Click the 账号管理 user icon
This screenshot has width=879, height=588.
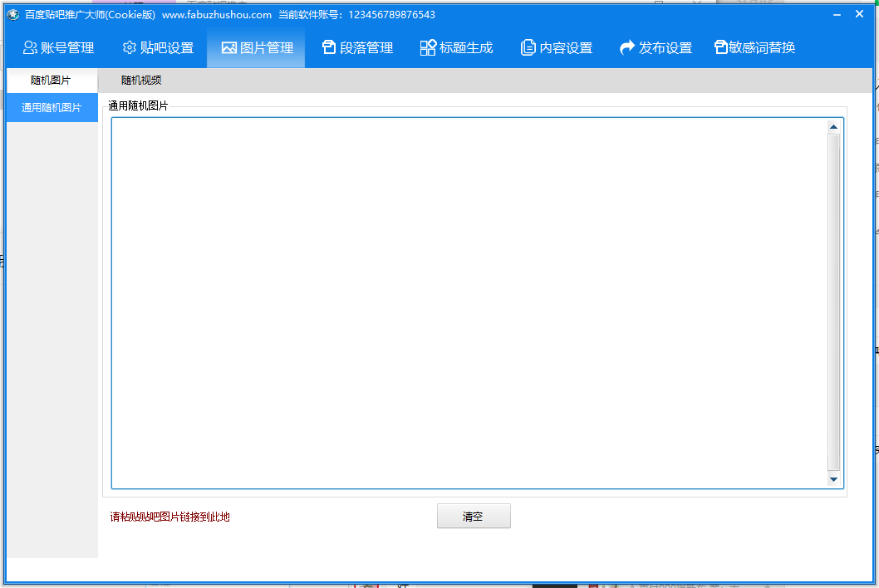coord(30,48)
